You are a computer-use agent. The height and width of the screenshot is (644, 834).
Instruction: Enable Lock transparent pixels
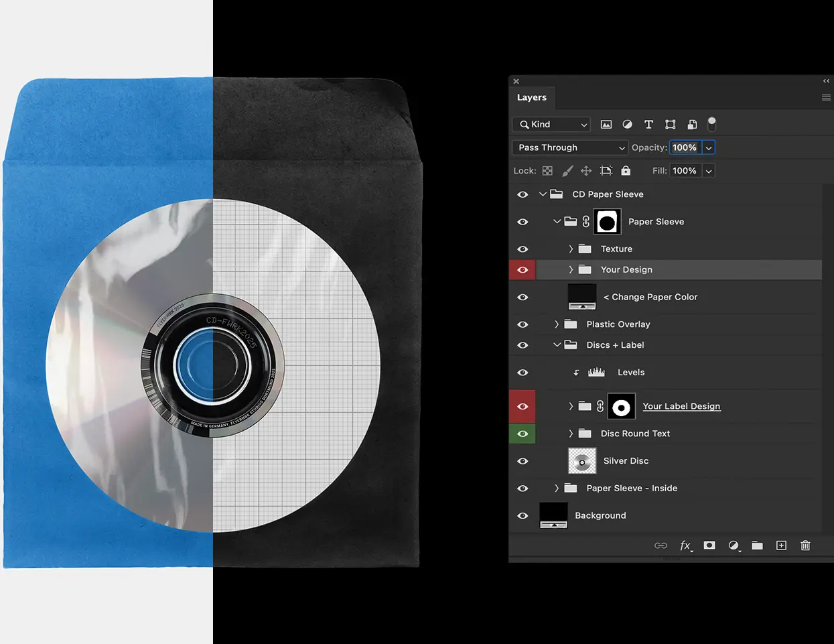click(547, 170)
